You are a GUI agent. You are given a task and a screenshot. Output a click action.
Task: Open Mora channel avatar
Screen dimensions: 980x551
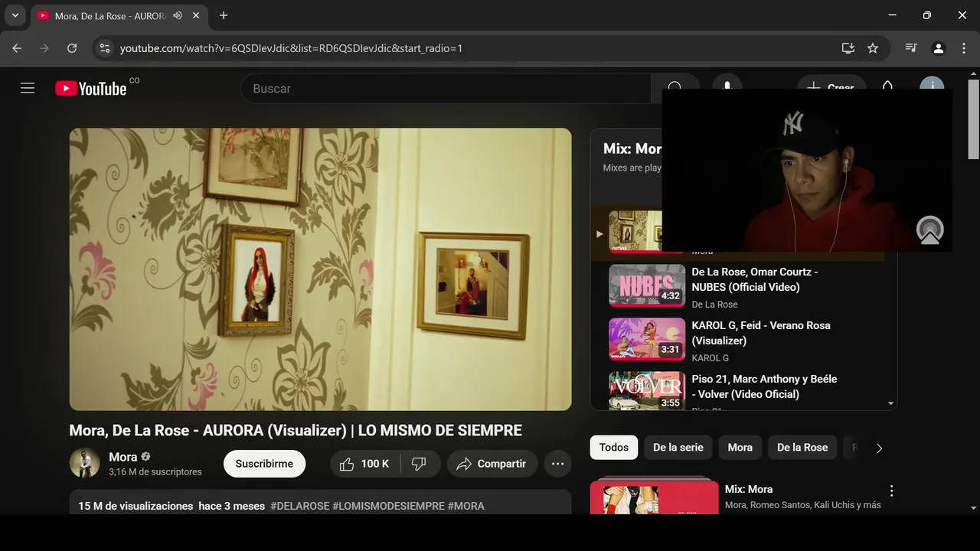tap(84, 463)
